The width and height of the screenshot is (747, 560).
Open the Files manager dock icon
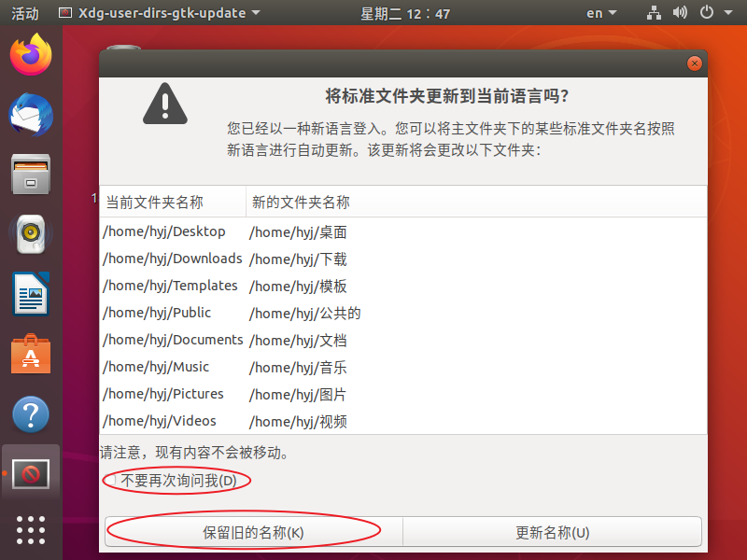pyautogui.click(x=31, y=175)
